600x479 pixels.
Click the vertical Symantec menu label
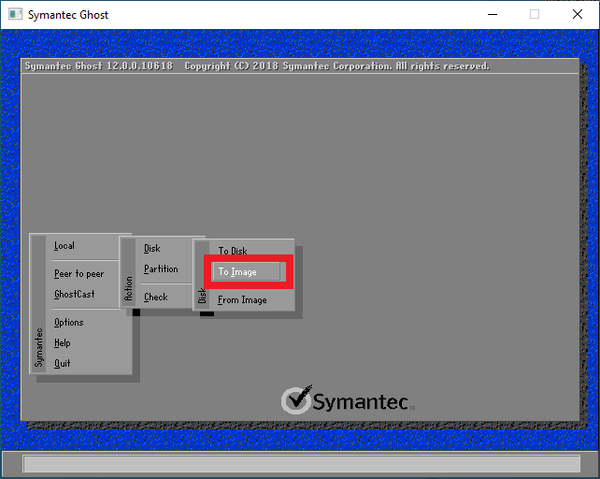tap(39, 348)
